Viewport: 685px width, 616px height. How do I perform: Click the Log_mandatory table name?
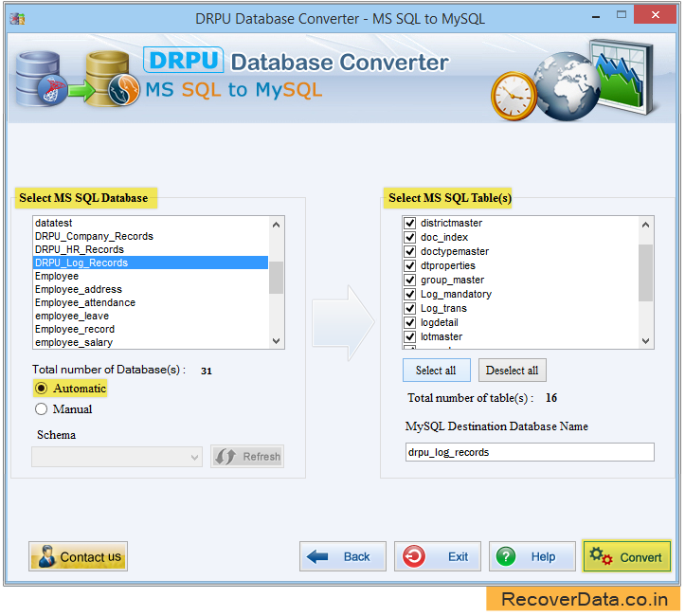click(456, 294)
